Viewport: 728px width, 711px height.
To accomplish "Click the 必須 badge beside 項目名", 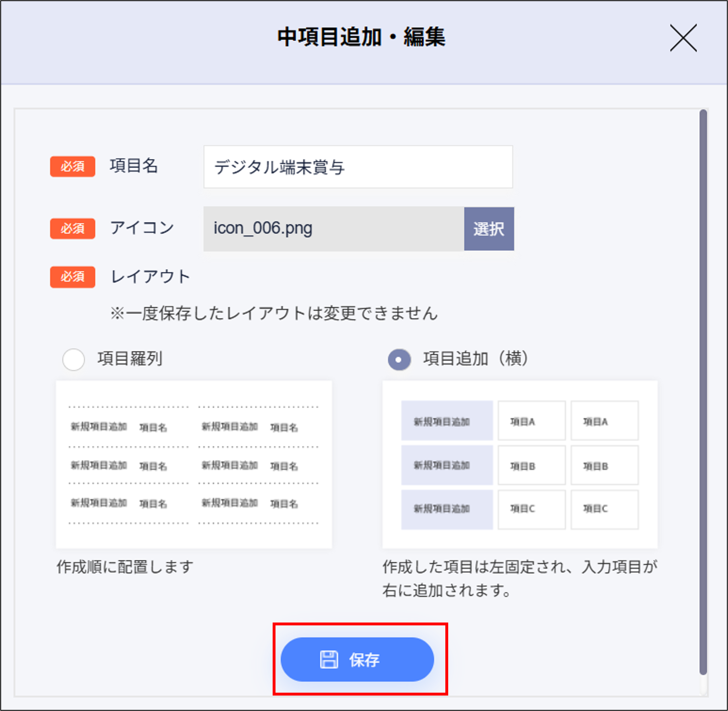I will [72, 166].
